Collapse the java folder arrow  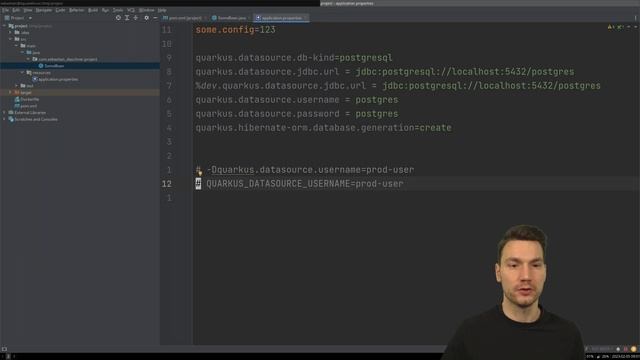(22, 52)
